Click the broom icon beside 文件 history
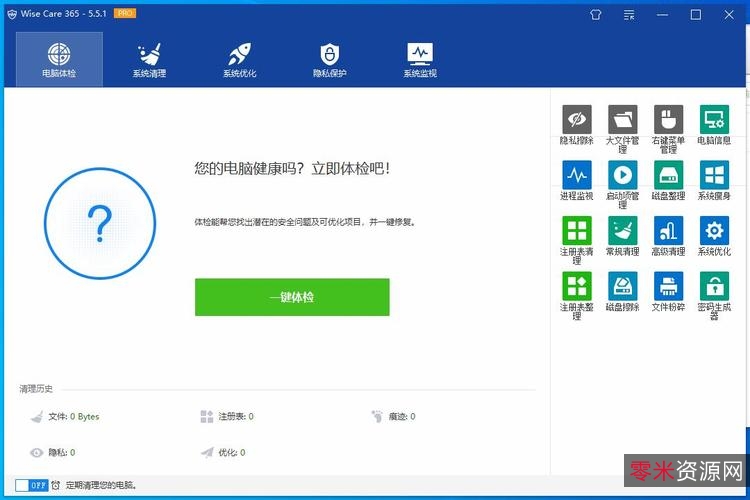The image size is (750, 500). (x=37, y=417)
